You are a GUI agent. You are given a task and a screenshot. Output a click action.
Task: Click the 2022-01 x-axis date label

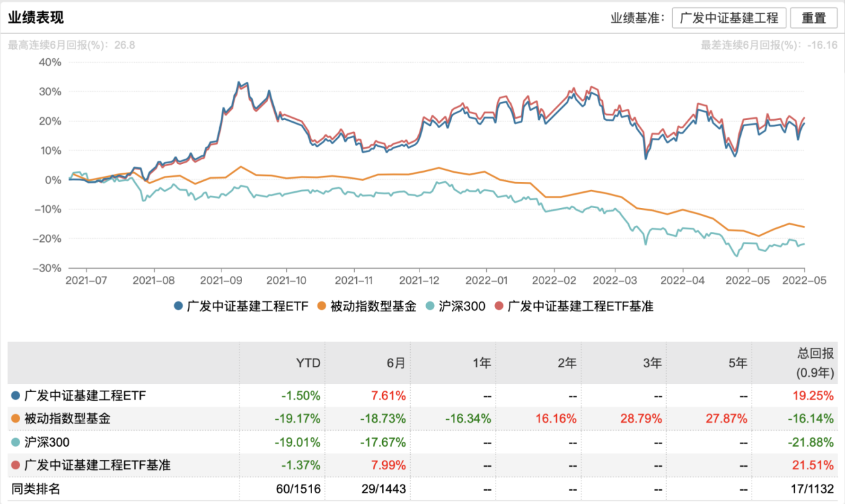coord(487,281)
